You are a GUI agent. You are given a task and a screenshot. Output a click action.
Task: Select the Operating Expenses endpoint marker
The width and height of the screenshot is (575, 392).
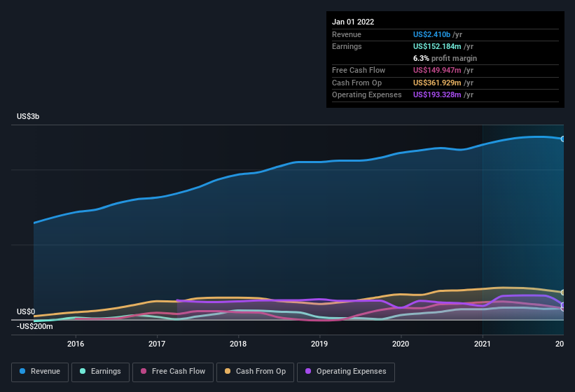point(563,304)
